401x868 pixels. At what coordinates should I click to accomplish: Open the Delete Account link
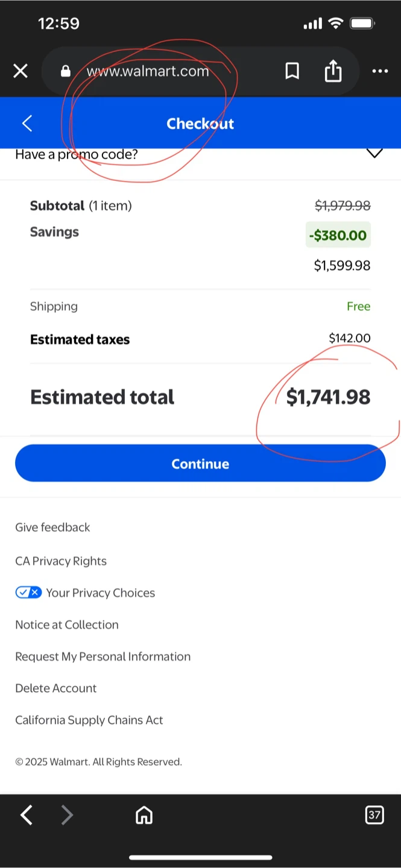pos(56,688)
